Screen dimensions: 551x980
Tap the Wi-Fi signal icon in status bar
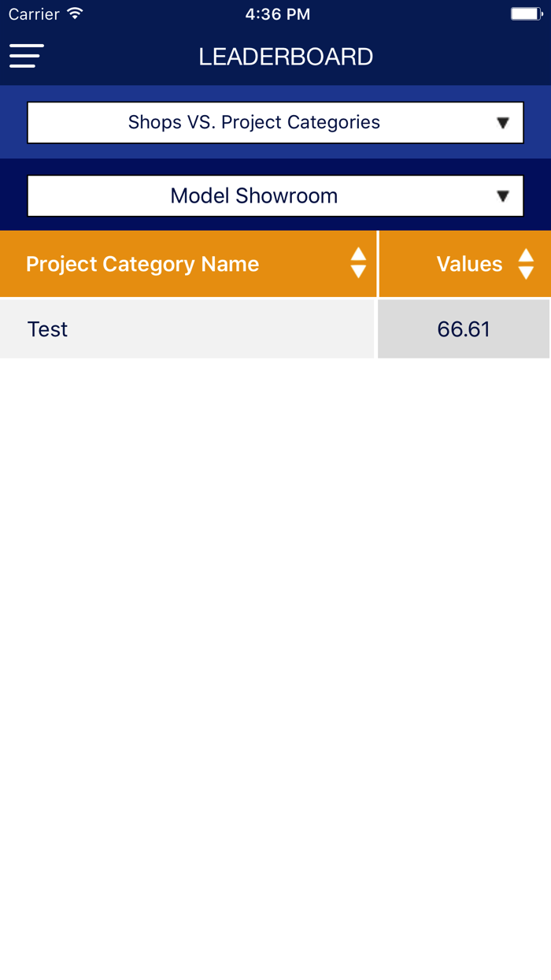[x=75, y=13]
